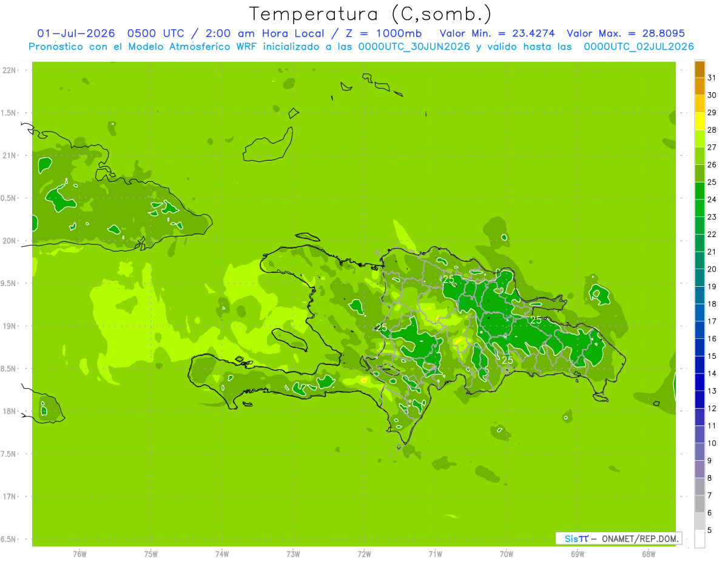Click the 69W longitude label
The height and width of the screenshot is (562, 728).
point(578,554)
